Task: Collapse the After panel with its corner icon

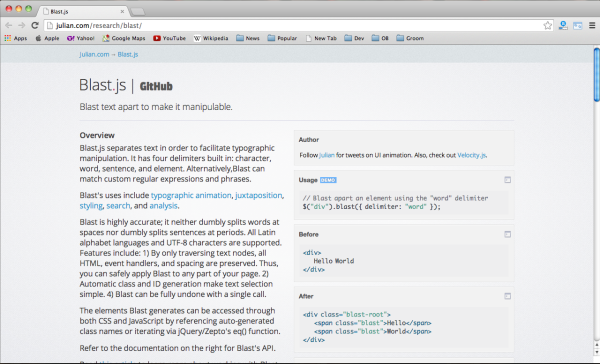Action: [x=507, y=296]
